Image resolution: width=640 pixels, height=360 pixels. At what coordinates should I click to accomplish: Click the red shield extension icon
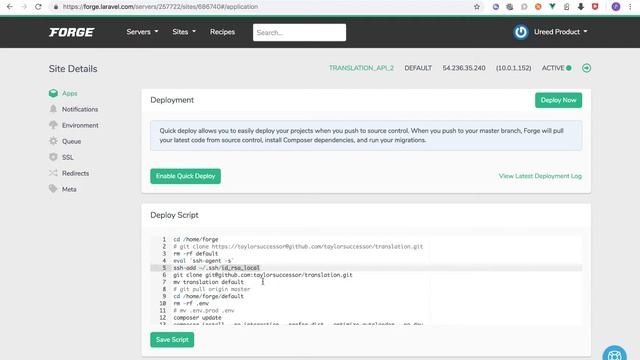point(595,7)
